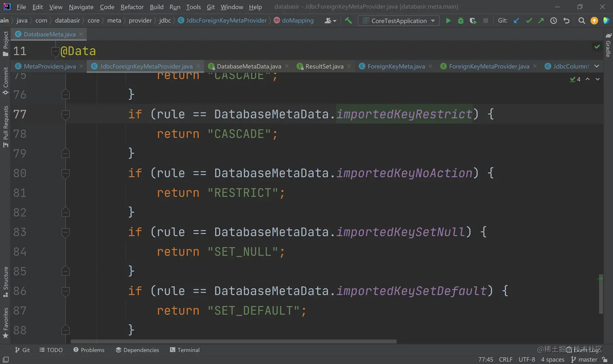Click the Git update project arrow

point(516,21)
